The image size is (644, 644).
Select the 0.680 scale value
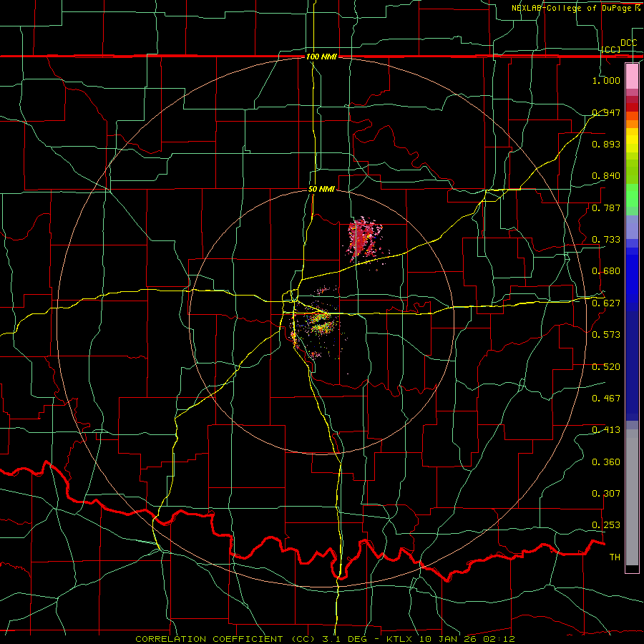point(606,270)
